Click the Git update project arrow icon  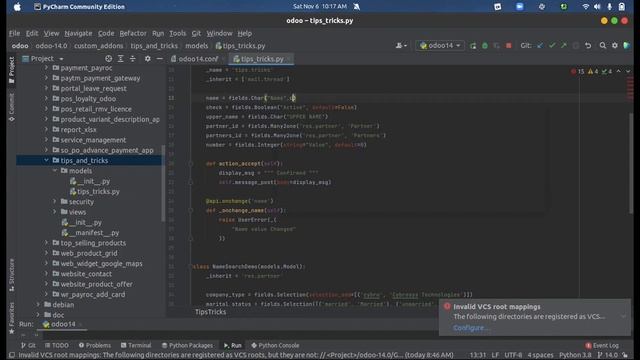coord(540,46)
